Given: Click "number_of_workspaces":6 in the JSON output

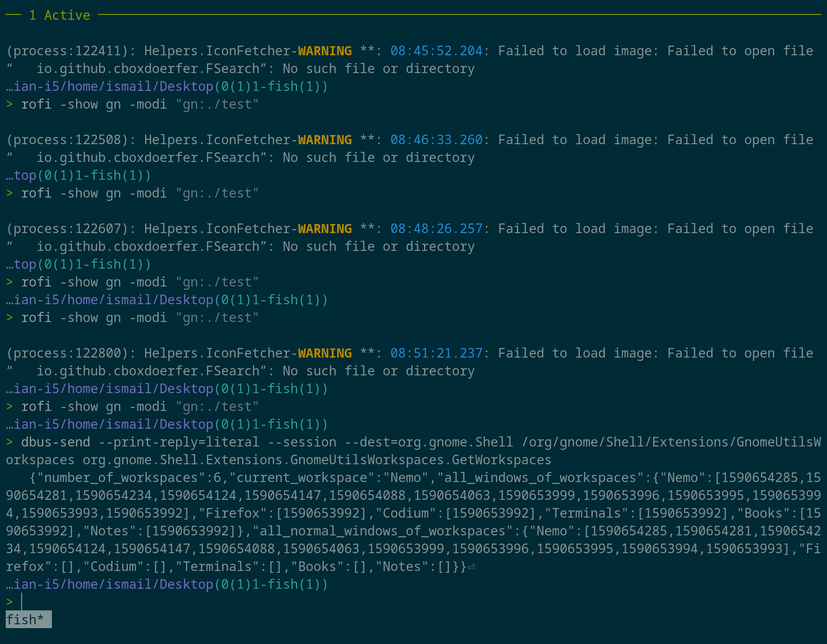Looking at the screenshot, I should tap(128, 478).
